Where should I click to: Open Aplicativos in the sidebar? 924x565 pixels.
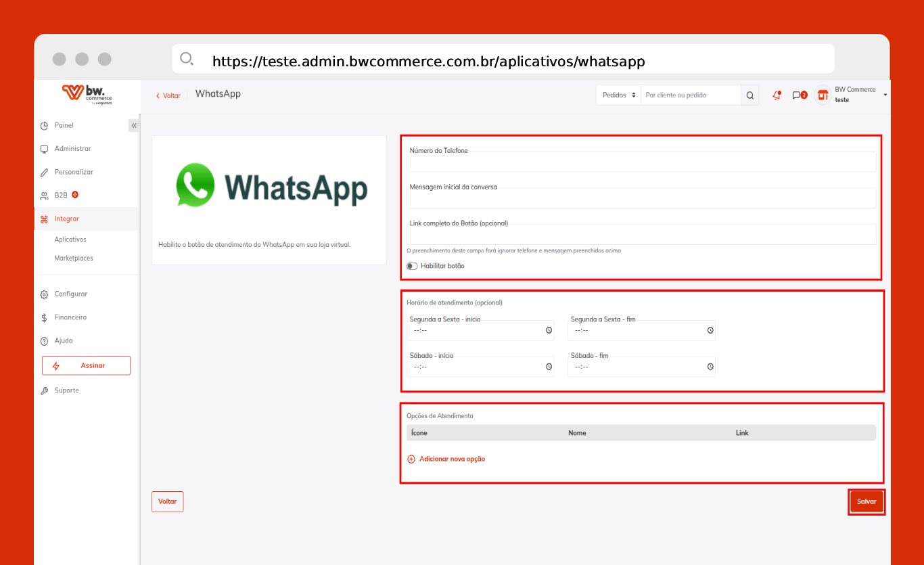(x=70, y=240)
